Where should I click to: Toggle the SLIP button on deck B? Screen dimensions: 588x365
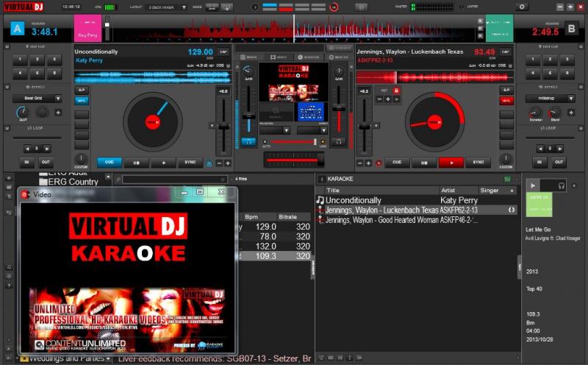pos(506,90)
